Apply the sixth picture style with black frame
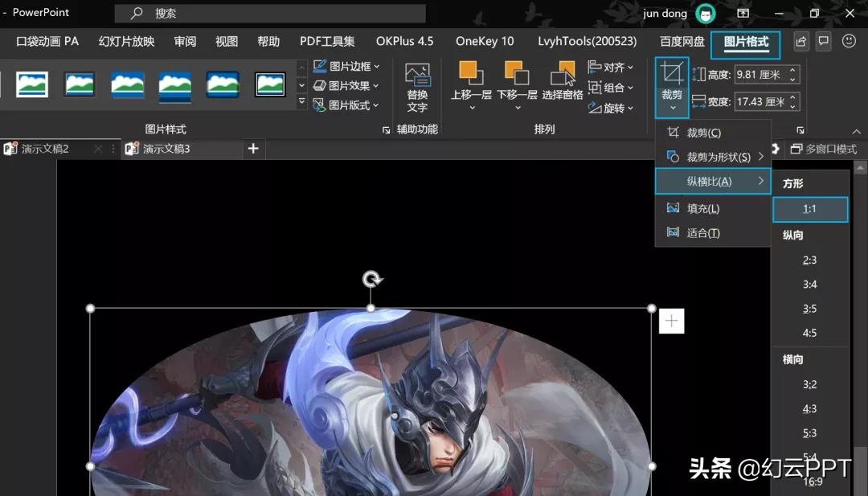The image size is (868, 496). click(270, 84)
